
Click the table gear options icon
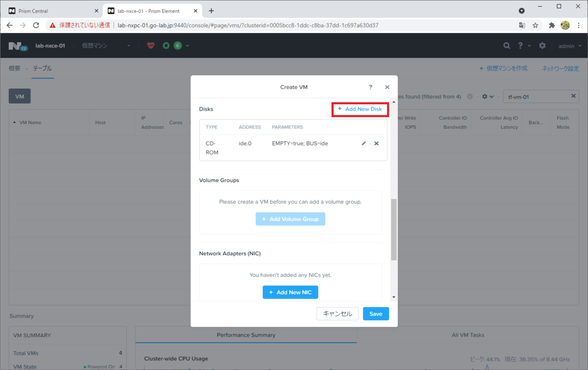pos(485,97)
